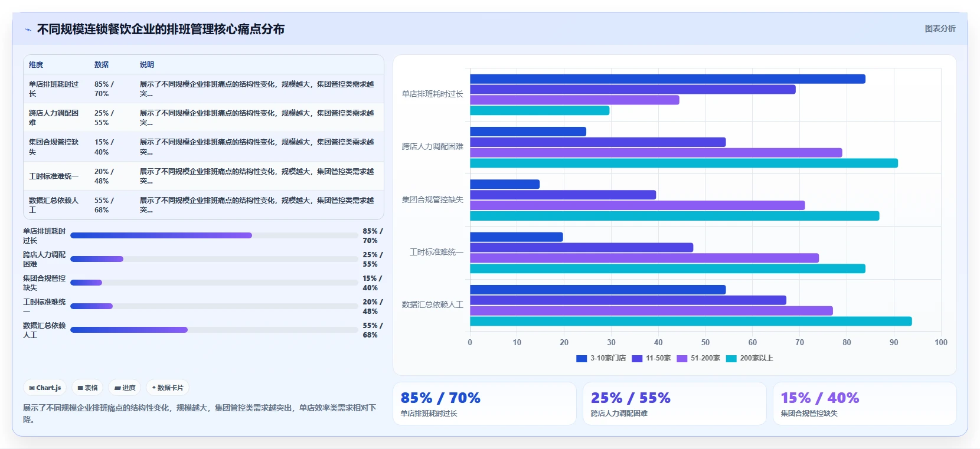Image resolution: width=980 pixels, height=449 pixels.
Task: Select the Chart.js tag chip
Action: click(45, 388)
